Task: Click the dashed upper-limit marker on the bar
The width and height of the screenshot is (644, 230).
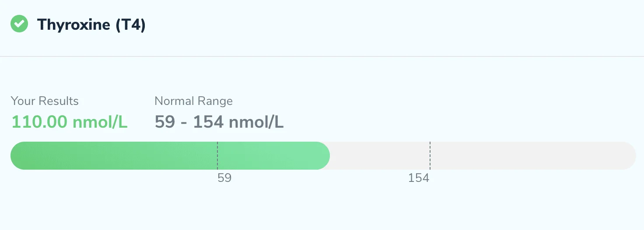Action: 430,156
